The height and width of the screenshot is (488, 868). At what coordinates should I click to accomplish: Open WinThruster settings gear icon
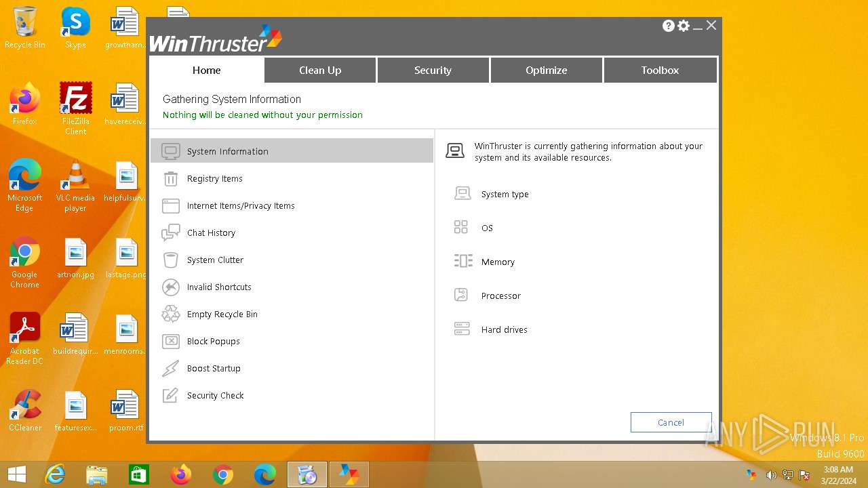coord(684,26)
